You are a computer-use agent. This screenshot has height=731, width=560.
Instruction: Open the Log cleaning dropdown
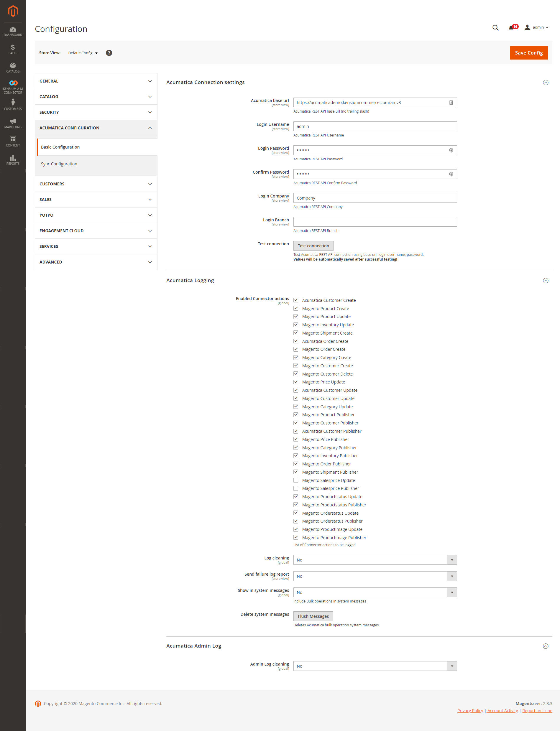click(375, 560)
